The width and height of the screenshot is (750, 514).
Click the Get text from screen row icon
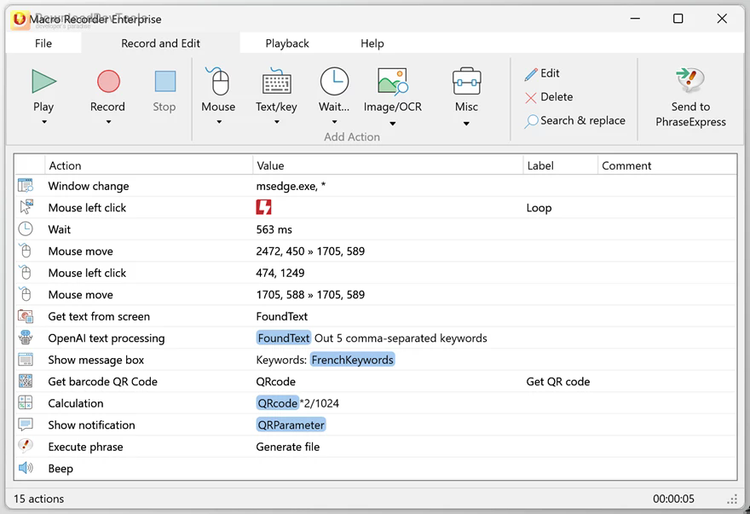(25, 316)
